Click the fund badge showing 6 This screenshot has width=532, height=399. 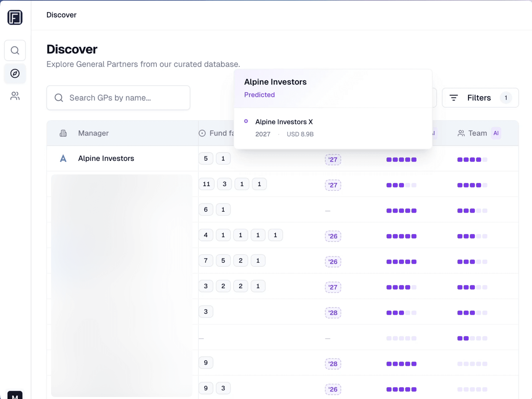[206, 210]
